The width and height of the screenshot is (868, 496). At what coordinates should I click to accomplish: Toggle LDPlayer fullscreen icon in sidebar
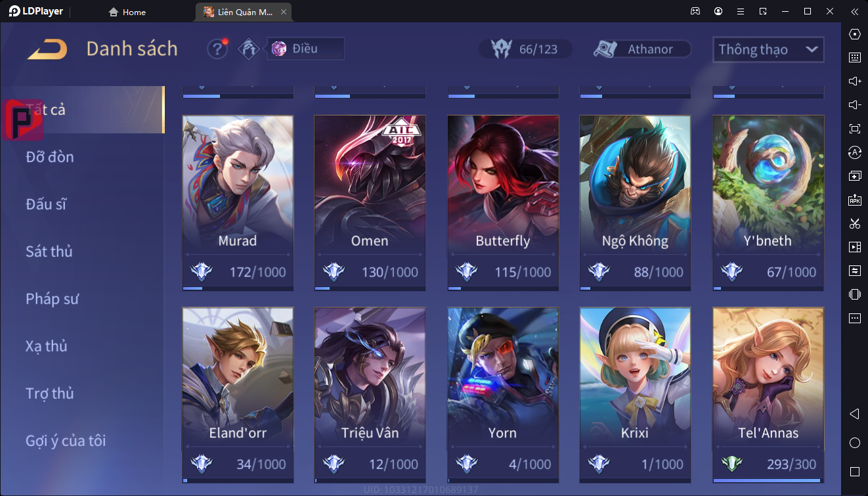click(854, 129)
